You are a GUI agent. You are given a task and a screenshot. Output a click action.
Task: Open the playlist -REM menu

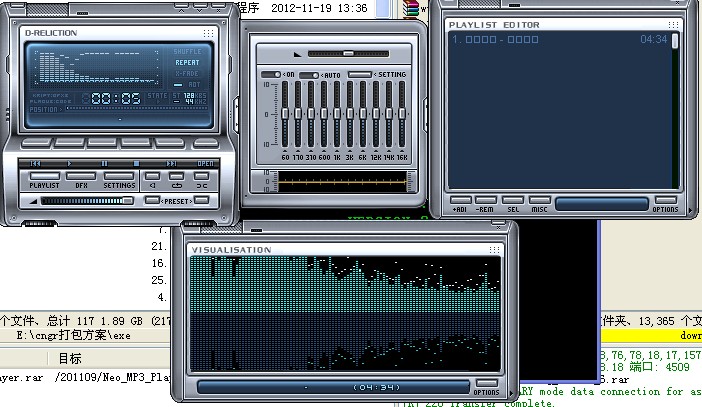487,209
